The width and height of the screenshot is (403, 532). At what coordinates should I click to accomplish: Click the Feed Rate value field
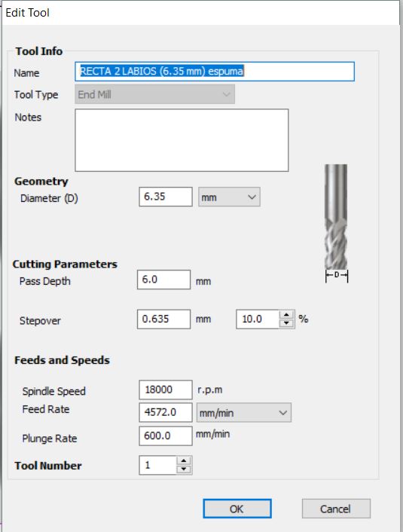166,413
